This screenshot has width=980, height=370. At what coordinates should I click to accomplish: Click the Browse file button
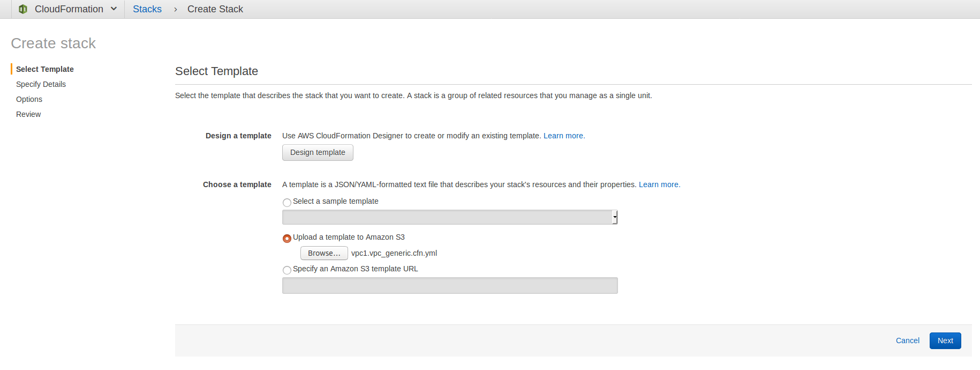[x=324, y=253]
